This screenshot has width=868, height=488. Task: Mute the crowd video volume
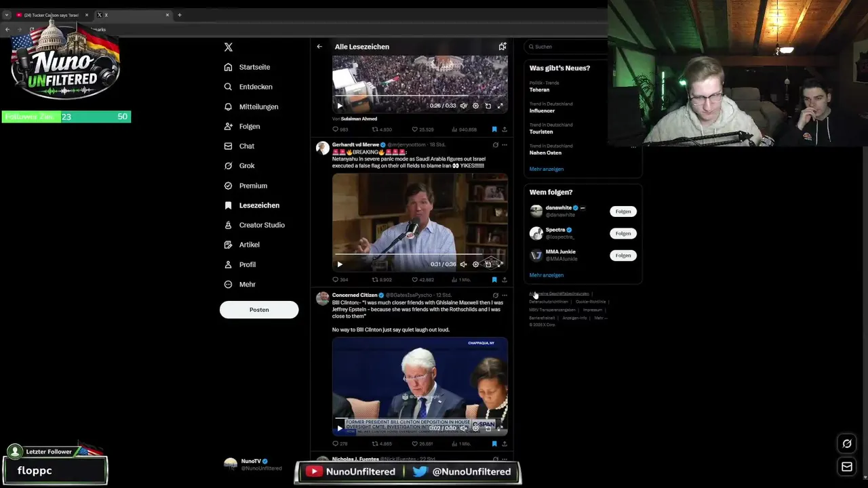pyautogui.click(x=464, y=106)
